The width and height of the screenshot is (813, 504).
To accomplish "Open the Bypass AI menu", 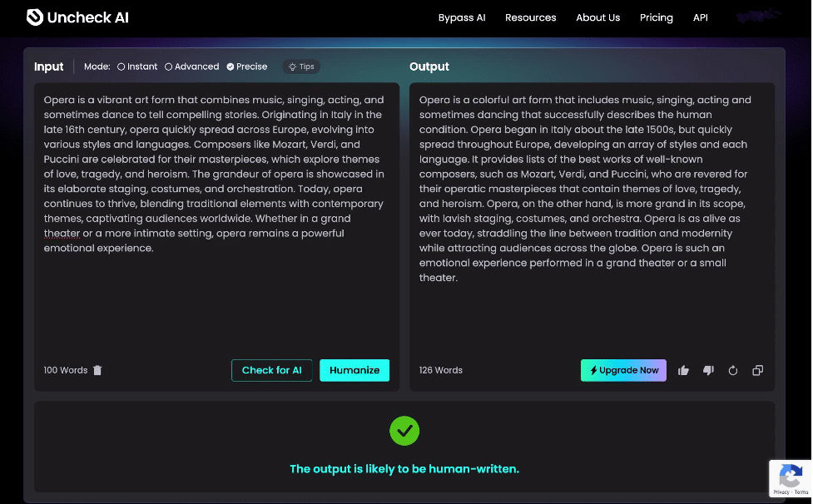I will 462,17.
